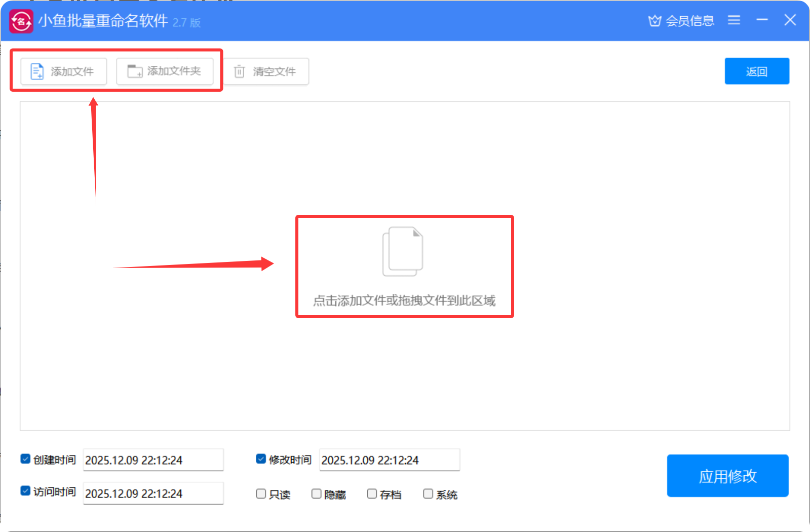
Task: Uncheck the 修改时间 checkbox
Action: [x=261, y=459]
